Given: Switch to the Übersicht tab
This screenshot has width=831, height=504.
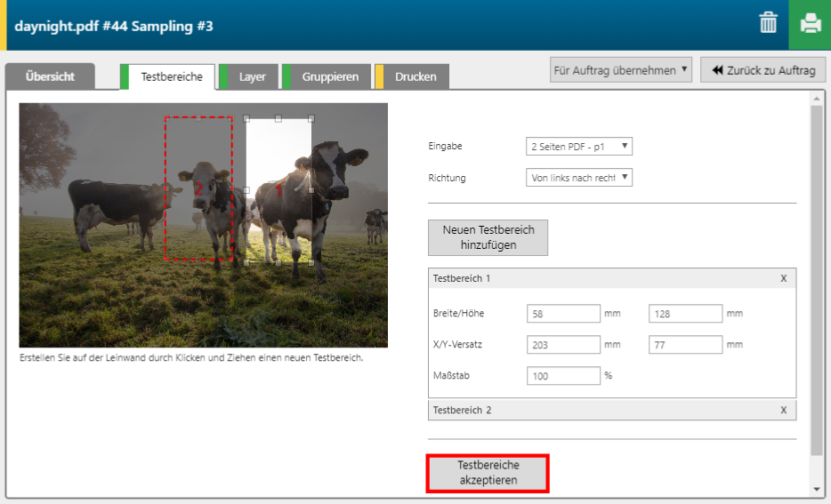Looking at the screenshot, I should (x=50, y=76).
